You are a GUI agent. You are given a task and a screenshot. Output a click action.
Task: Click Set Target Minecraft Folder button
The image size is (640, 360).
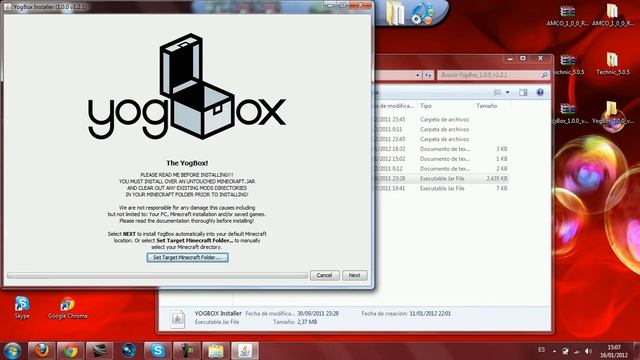(187, 258)
